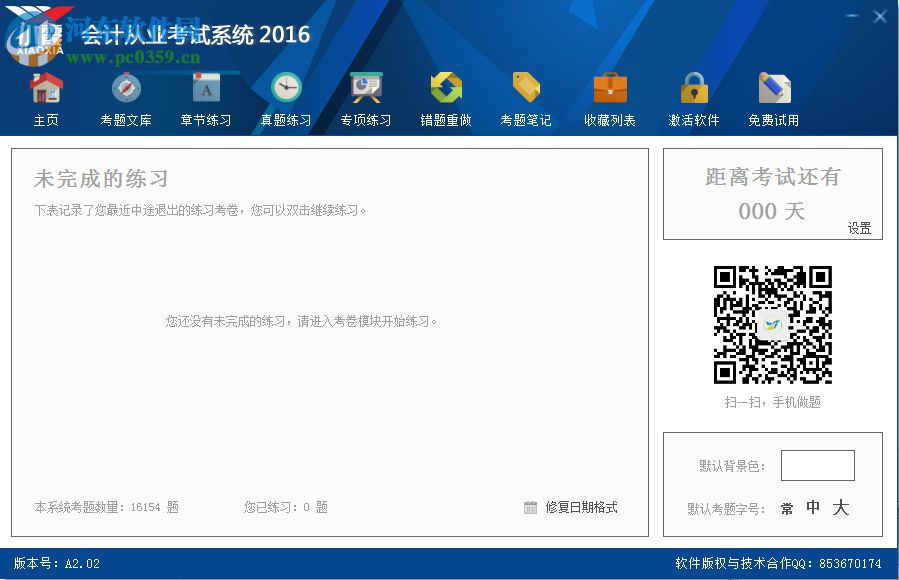Pick a 默认背景色 background color
The width and height of the screenshot is (899, 580).
point(817,464)
